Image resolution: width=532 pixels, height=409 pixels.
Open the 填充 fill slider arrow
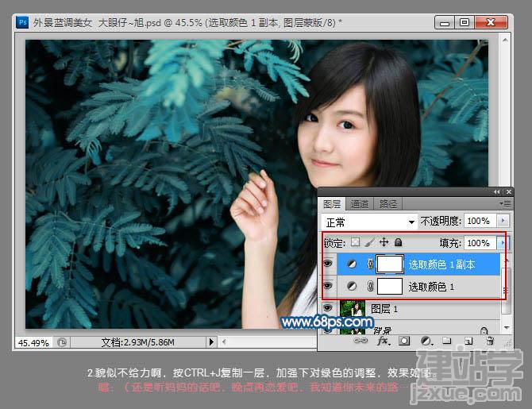point(503,243)
